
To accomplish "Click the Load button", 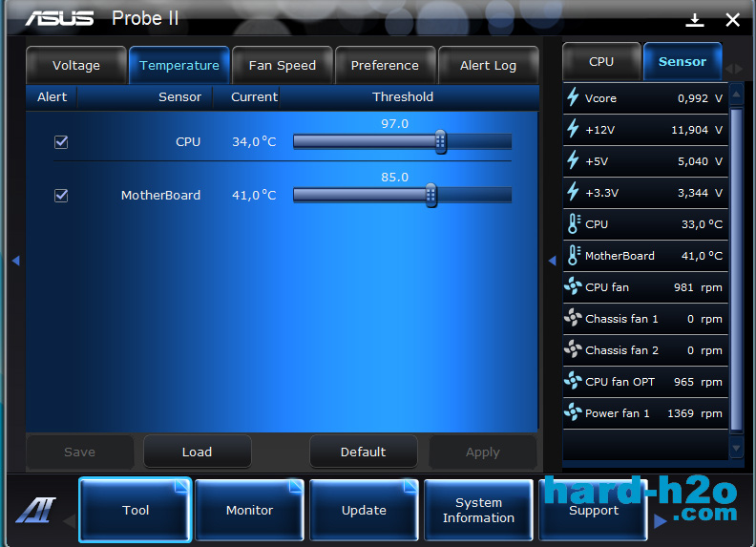I will [x=198, y=452].
